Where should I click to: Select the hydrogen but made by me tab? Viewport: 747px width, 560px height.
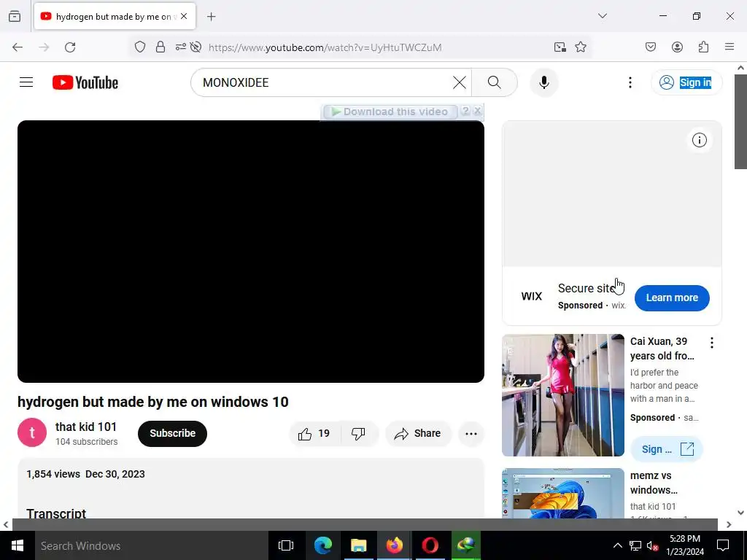click(x=115, y=17)
